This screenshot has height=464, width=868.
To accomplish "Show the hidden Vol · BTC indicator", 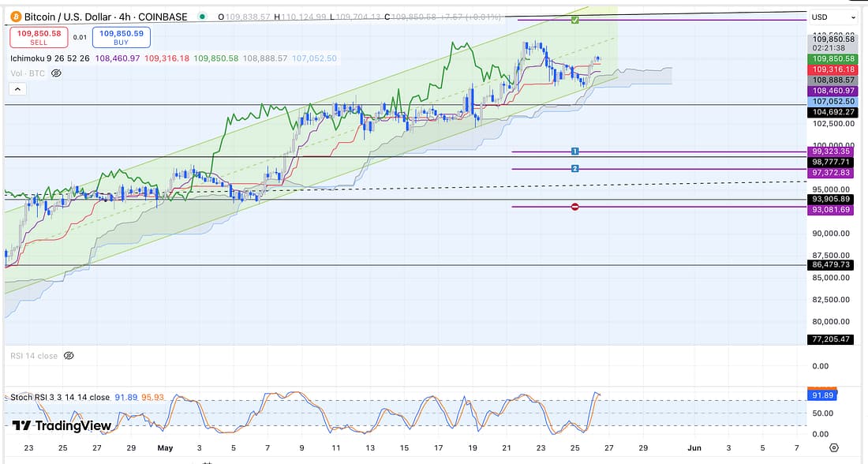I will tap(56, 73).
